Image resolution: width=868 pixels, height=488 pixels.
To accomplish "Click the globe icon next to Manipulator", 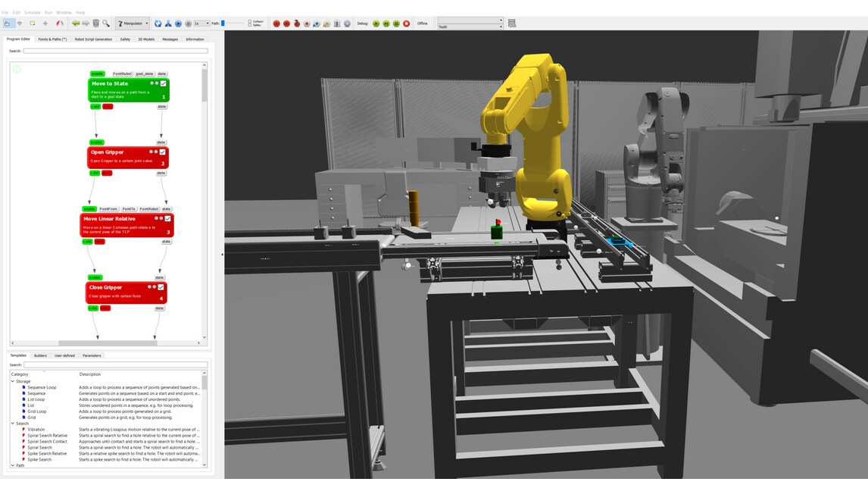I will pos(158,23).
